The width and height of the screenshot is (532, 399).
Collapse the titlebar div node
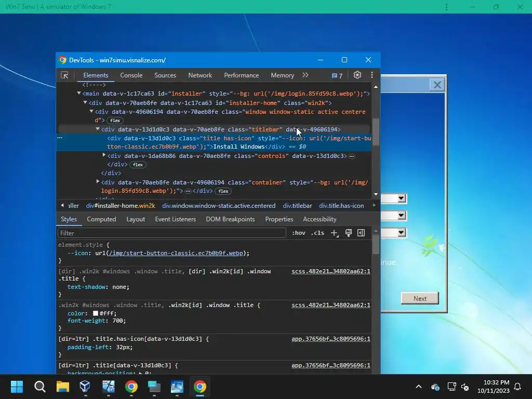98,129
